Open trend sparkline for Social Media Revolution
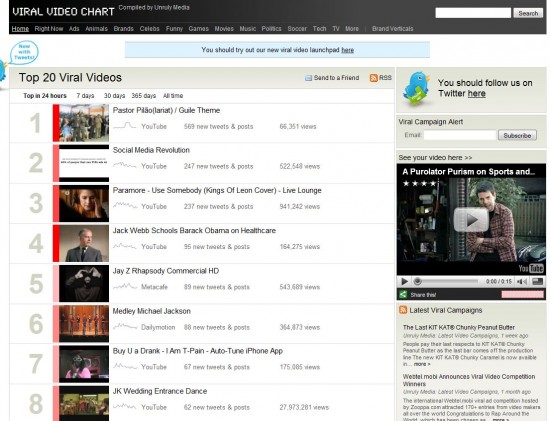Viewport: 550px width, 421px height. (x=125, y=165)
